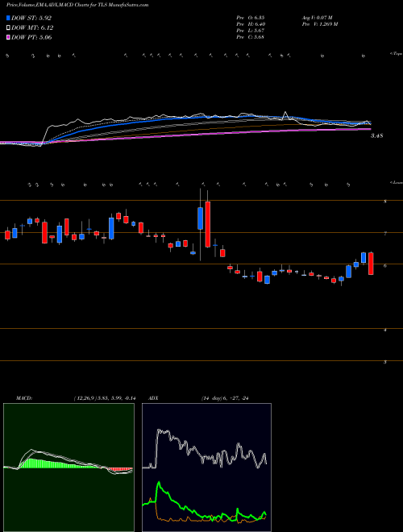Screen dimensions: 403x532
Task: Click the 'Pre L: 5.67' low value
Action: pos(251,31)
